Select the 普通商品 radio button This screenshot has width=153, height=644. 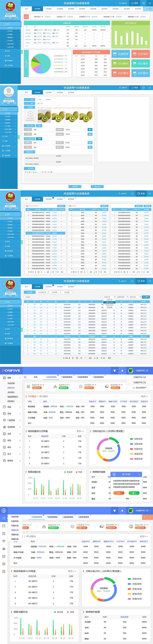pyautogui.click(x=45, y=99)
